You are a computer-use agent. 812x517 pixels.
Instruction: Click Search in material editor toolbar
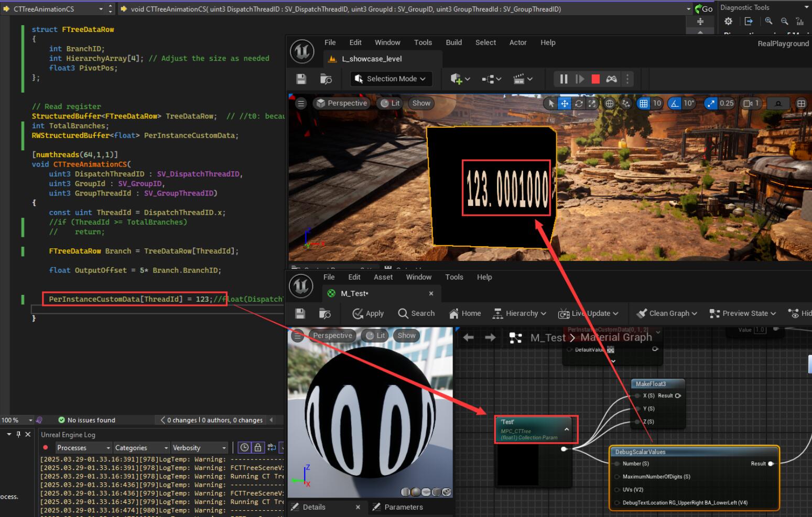416,313
